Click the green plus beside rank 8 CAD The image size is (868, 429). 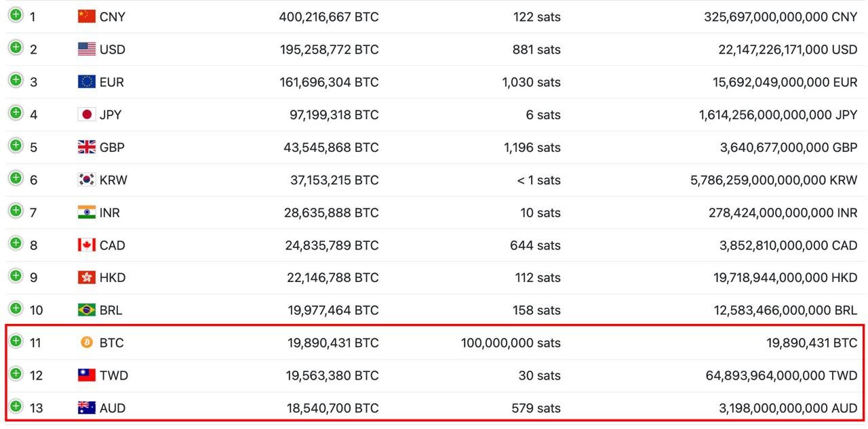(16, 243)
